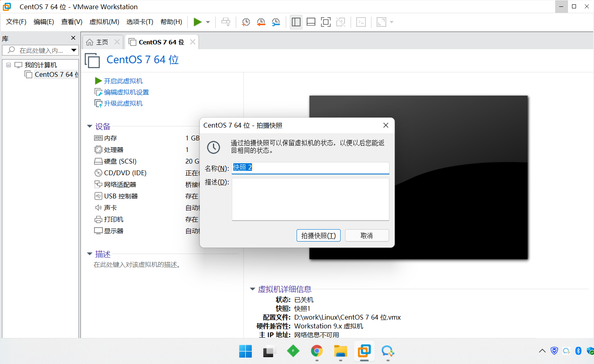This screenshot has width=594, height=364.
Task: Toggle the thumbnail bar display
Action: (x=311, y=22)
